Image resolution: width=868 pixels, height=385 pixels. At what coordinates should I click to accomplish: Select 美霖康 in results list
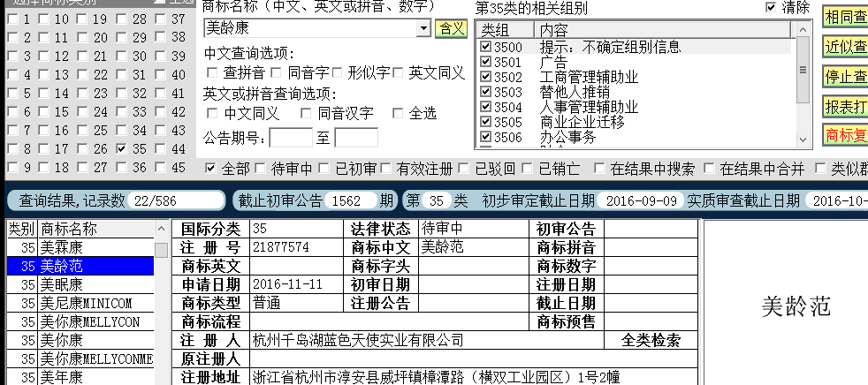pos(80,247)
